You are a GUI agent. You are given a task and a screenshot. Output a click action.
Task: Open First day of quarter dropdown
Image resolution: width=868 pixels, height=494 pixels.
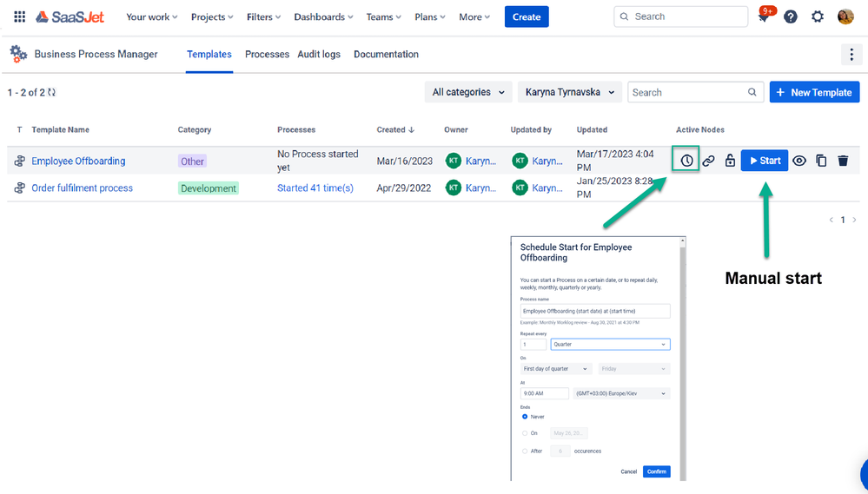[556, 368]
